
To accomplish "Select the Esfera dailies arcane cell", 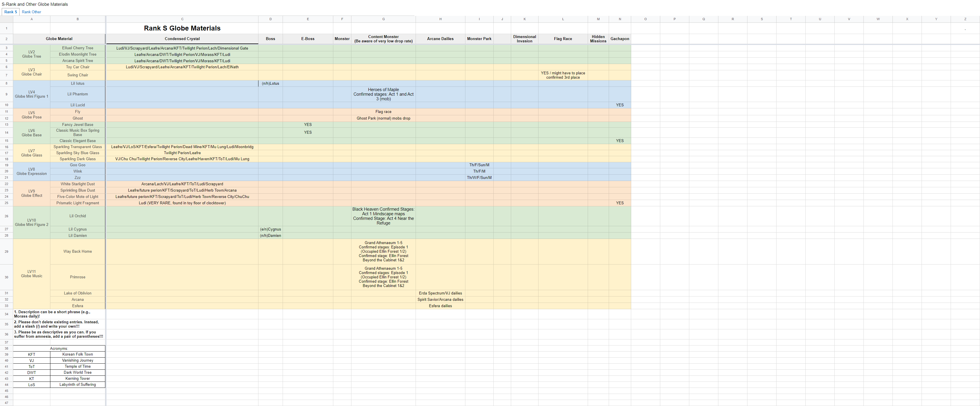I will point(440,305).
